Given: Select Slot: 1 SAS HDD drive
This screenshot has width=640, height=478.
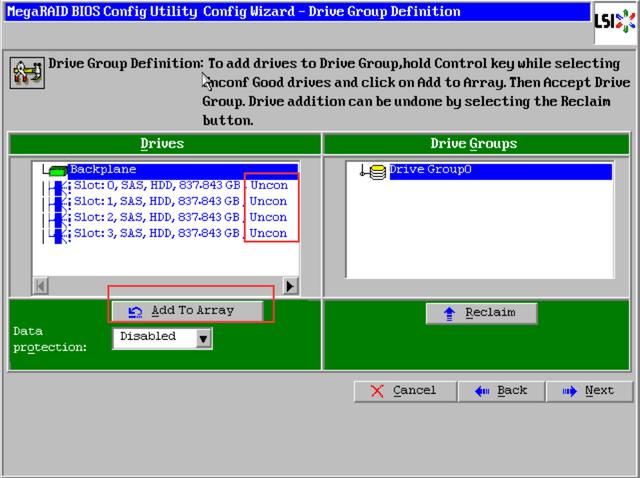Looking at the screenshot, I should click(180, 201).
